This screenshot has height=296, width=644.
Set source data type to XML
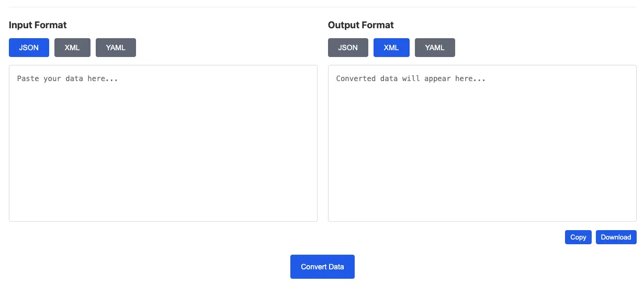point(72,48)
